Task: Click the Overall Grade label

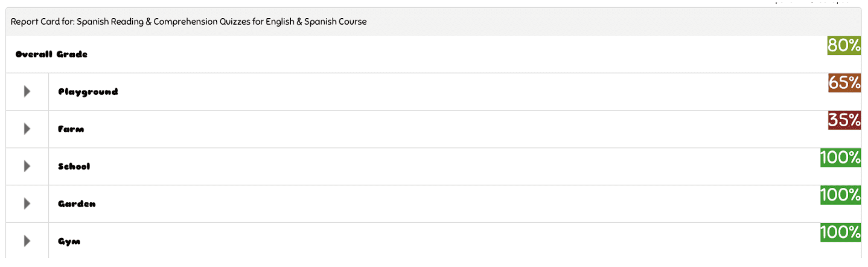Action: tap(51, 54)
